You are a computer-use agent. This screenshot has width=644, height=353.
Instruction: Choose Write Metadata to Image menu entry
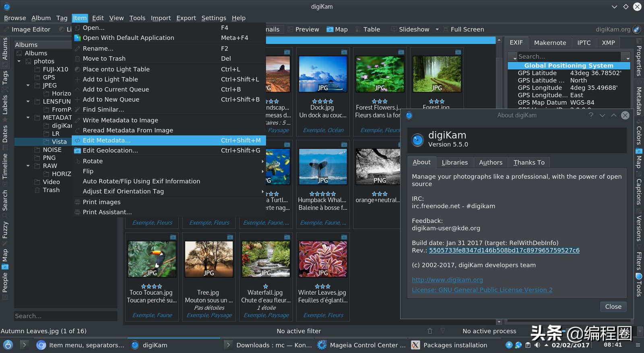tap(169, 120)
